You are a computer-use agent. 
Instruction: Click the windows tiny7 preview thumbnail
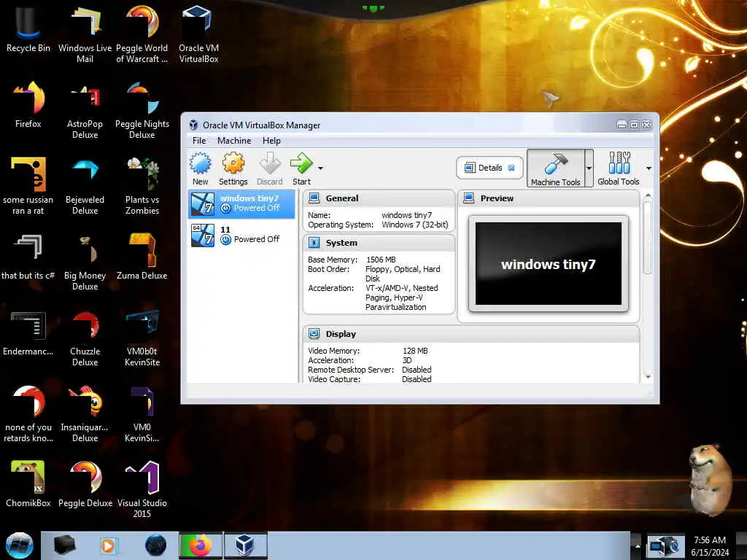[549, 263]
